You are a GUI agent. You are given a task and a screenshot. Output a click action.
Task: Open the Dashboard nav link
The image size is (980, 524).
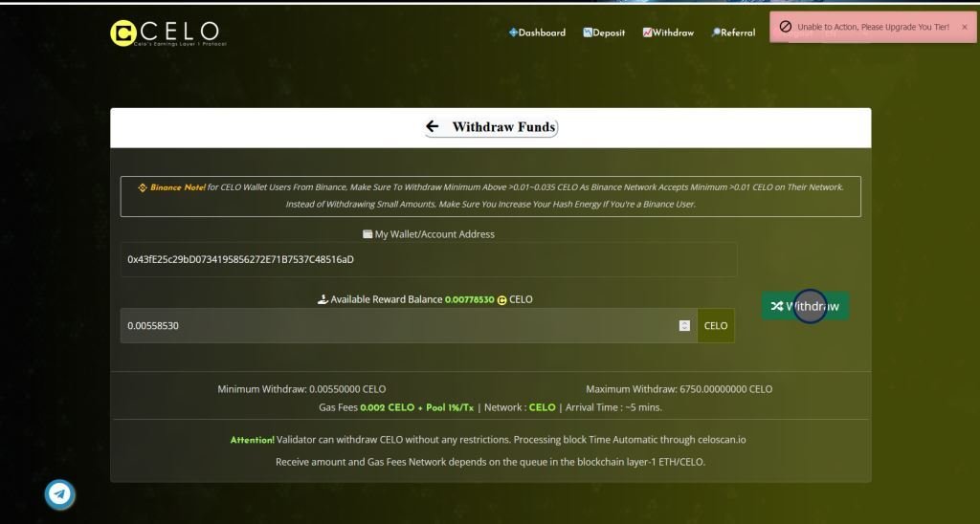(537, 33)
